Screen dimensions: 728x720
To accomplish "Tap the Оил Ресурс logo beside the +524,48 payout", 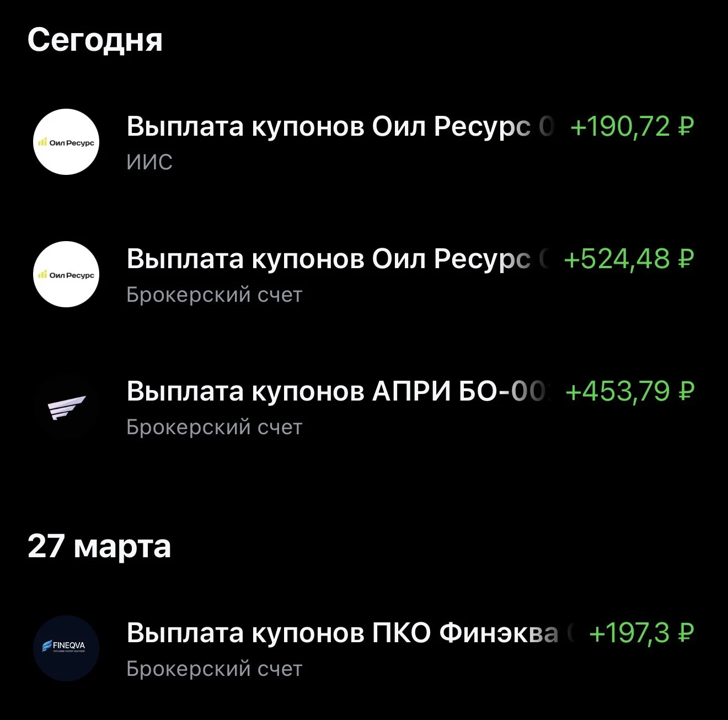I will tap(66, 274).
